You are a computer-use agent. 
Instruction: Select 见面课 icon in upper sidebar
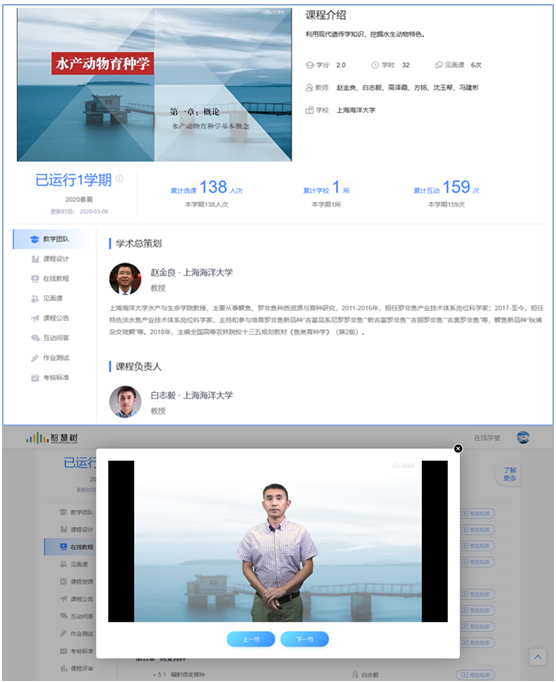click(x=35, y=298)
